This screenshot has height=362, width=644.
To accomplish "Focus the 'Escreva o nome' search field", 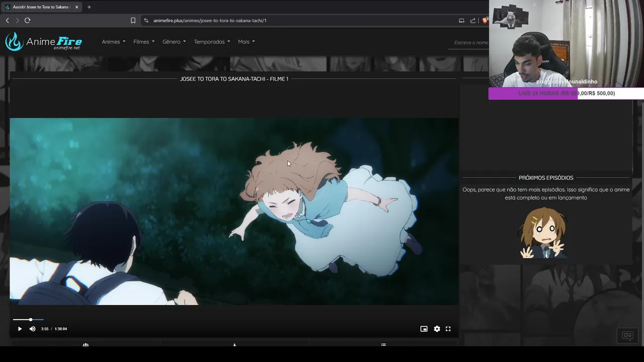I will pyautogui.click(x=468, y=43).
